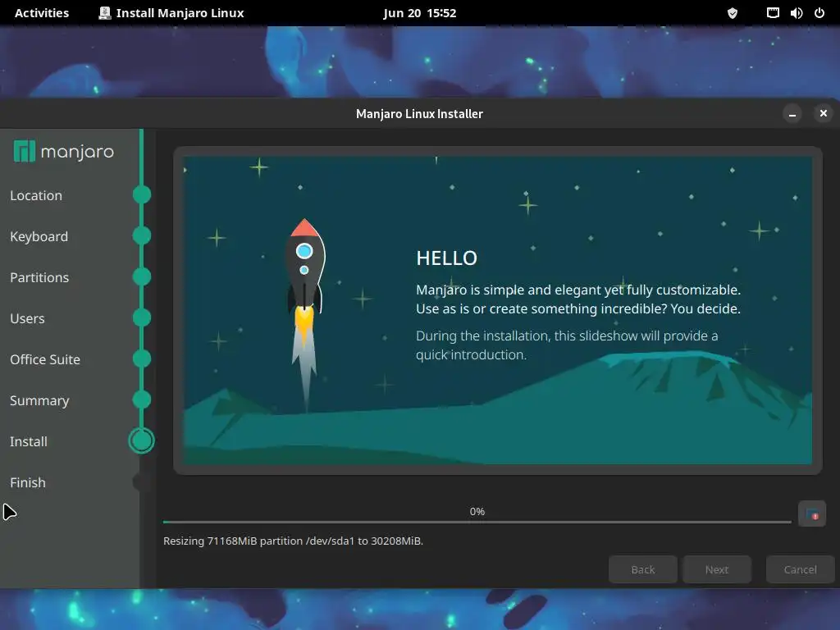
Task: Open the network status icon in the top bar
Action: (773, 13)
